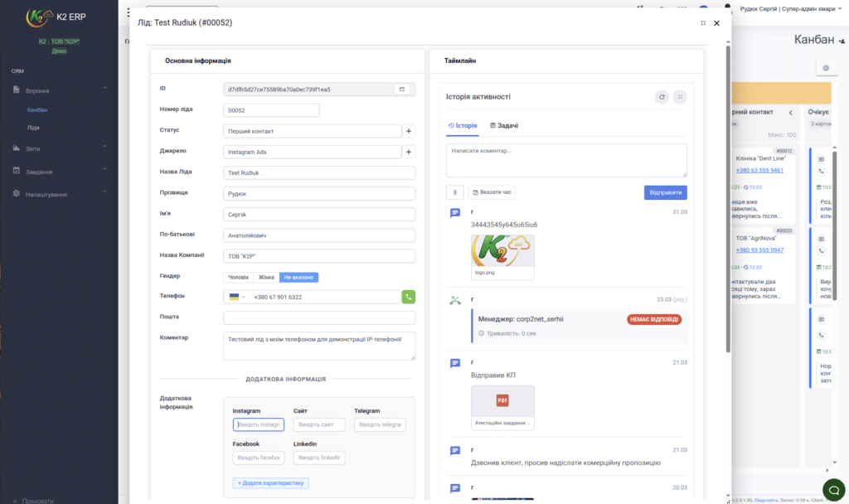Send the comment with Відправити
The image size is (849, 504).
pyautogui.click(x=666, y=192)
